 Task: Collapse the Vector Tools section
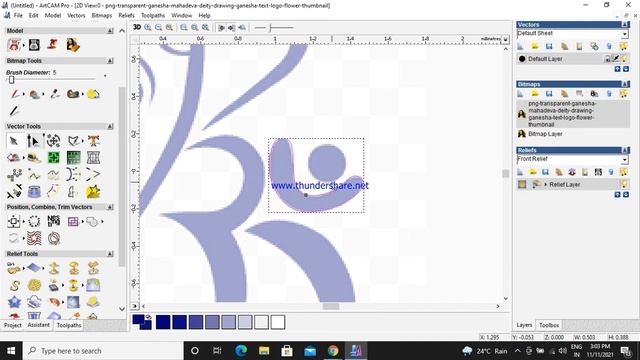110,126
